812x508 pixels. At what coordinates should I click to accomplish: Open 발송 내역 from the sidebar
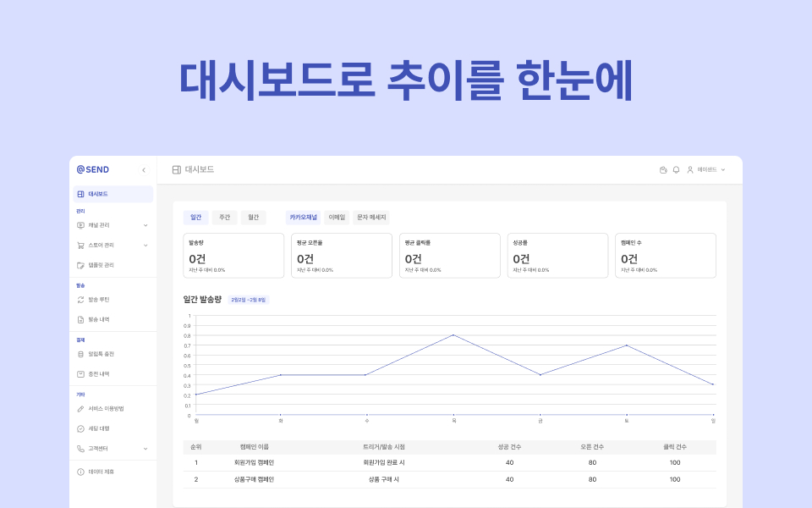[x=105, y=319]
